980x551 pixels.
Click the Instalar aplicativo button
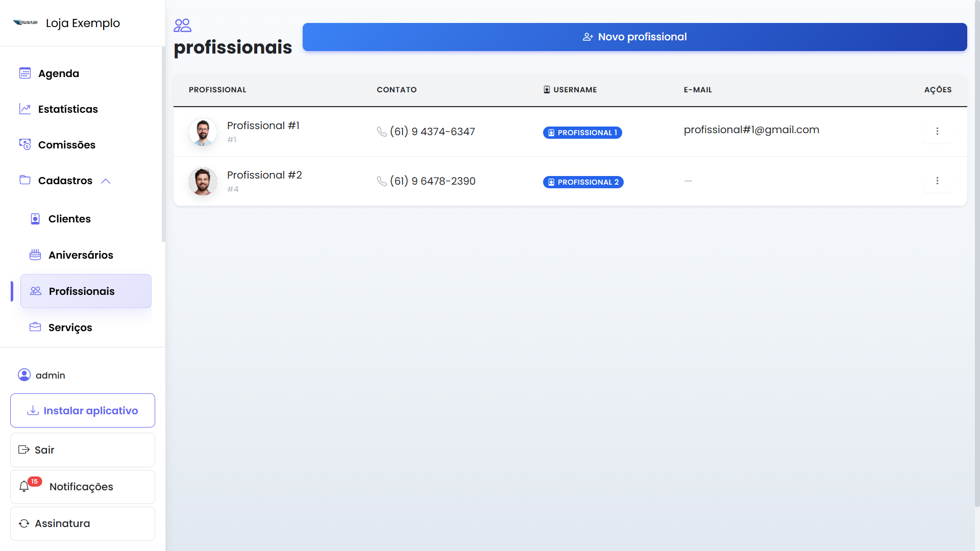[x=83, y=411]
